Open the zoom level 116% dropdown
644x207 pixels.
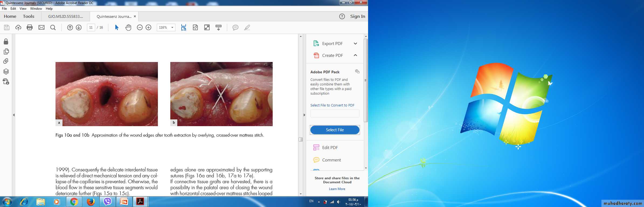click(172, 27)
